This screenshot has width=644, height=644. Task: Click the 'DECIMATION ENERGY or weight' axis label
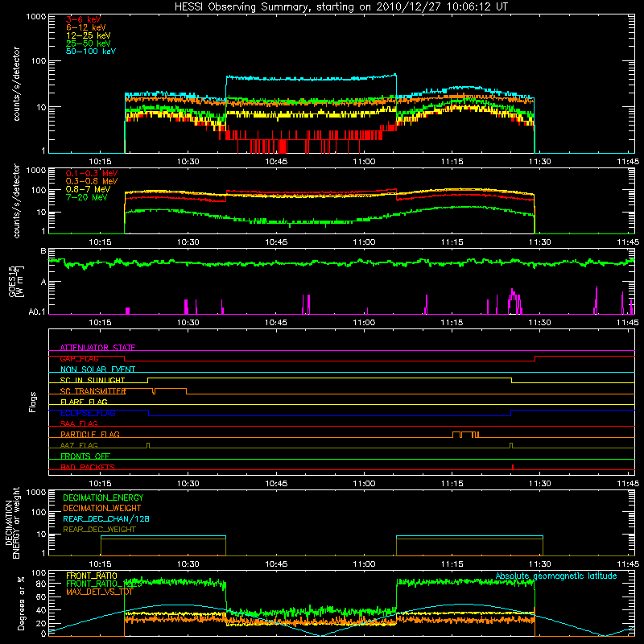12,522
